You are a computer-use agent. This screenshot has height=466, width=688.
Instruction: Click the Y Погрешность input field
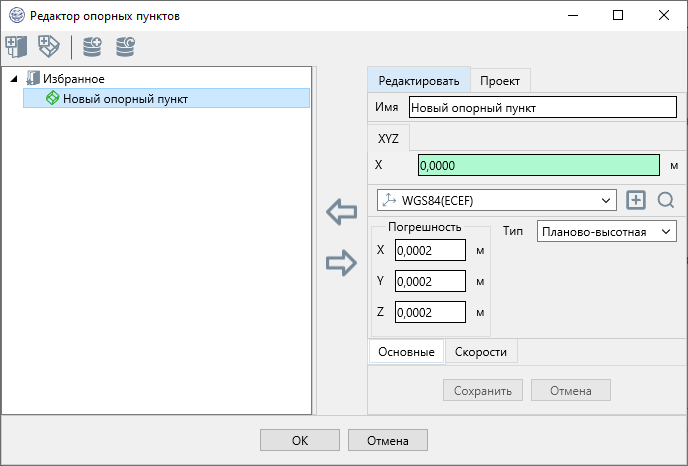pyautogui.click(x=430, y=281)
